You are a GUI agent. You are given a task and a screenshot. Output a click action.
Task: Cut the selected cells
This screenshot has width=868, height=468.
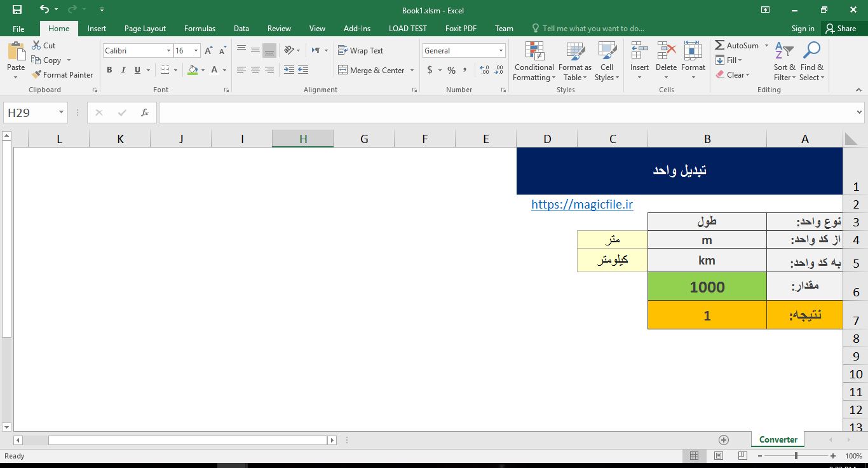43,46
